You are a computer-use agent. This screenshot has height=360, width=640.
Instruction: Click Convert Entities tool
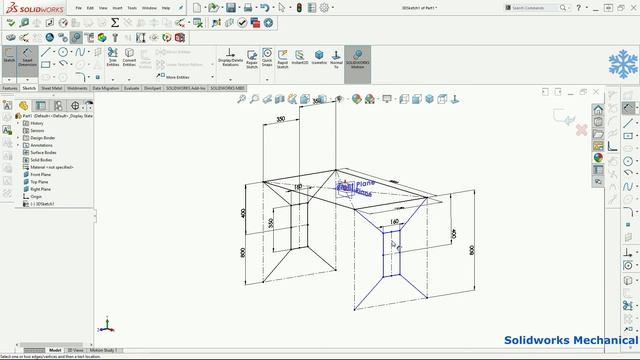pyautogui.click(x=129, y=57)
